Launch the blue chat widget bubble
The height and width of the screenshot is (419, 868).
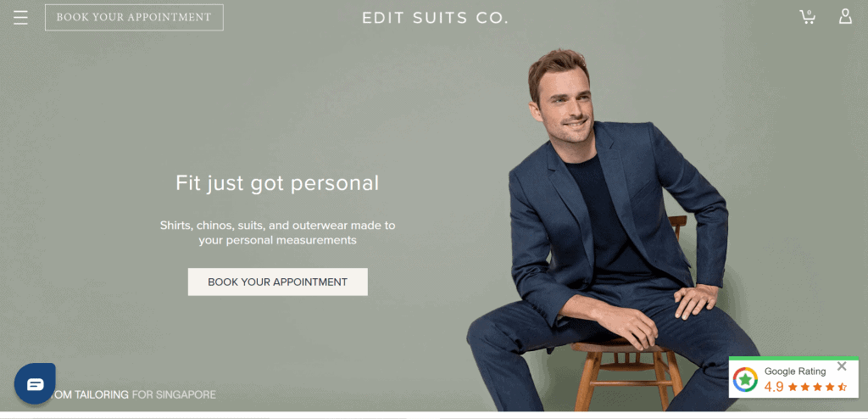tap(35, 383)
